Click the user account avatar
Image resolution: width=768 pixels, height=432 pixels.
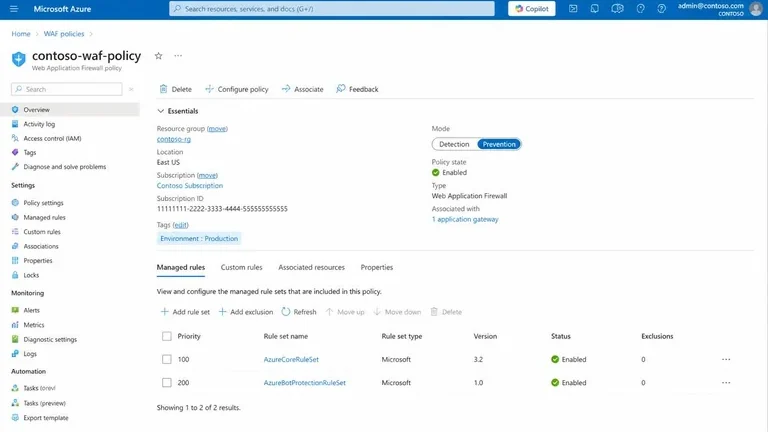[756, 9]
